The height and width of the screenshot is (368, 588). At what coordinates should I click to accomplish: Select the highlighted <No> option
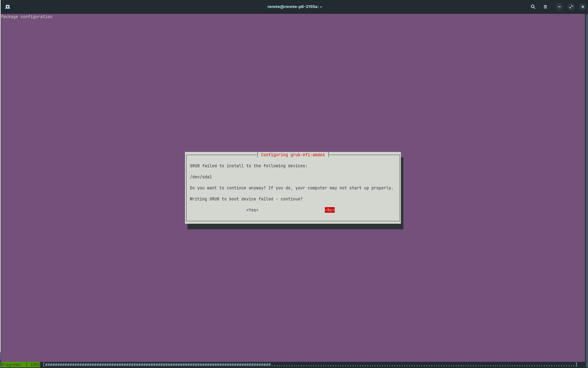pyautogui.click(x=329, y=210)
